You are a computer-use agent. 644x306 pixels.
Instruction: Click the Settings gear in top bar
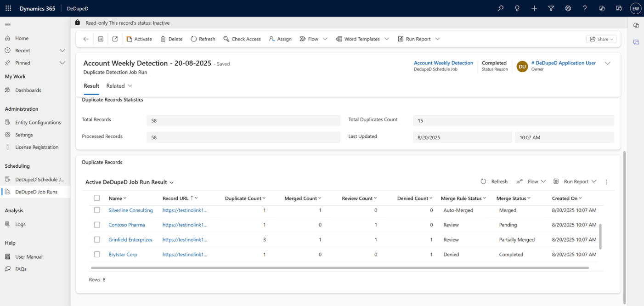(x=568, y=8)
